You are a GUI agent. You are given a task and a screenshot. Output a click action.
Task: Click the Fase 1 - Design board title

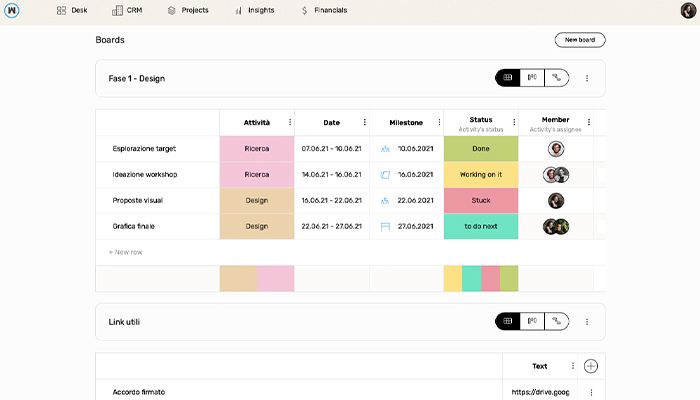[x=137, y=78]
